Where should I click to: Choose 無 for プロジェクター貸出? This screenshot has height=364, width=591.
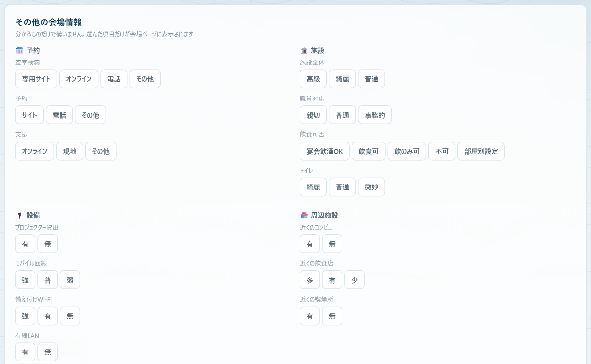48,244
